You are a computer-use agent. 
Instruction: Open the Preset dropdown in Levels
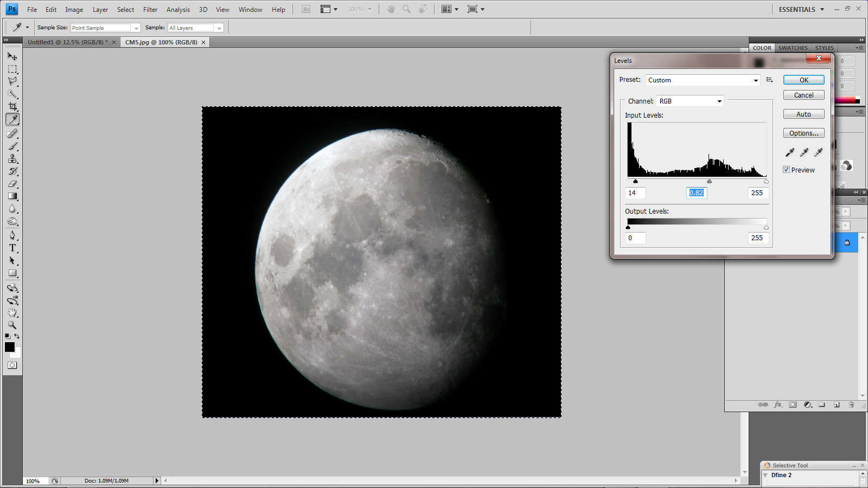coord(703,80)
